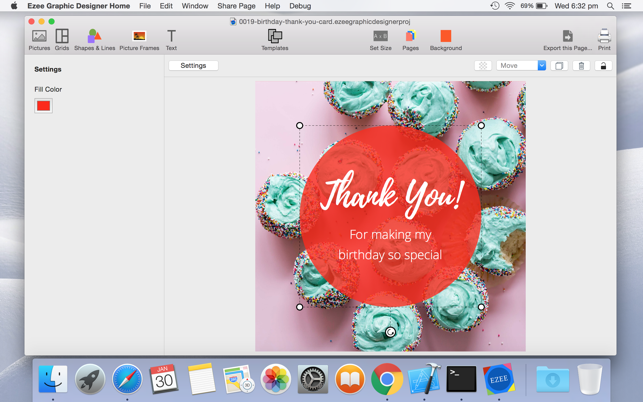Open the Pages panel
Viewport: 643px width, 402px height.
pos(410,39)
